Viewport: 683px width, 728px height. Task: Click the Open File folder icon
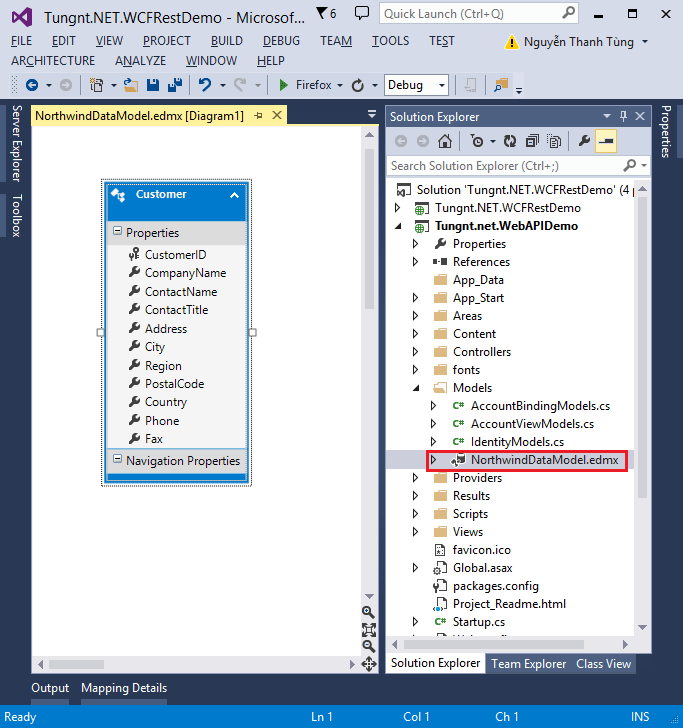click(131, 85)
